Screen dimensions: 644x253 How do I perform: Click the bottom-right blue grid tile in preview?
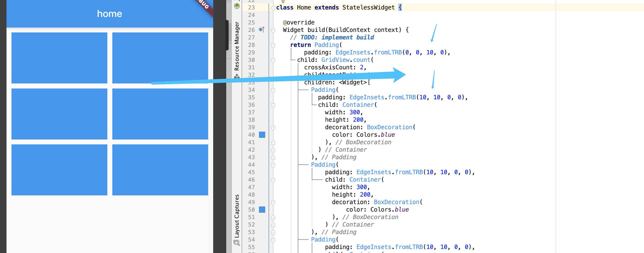[x=160, y=170]
